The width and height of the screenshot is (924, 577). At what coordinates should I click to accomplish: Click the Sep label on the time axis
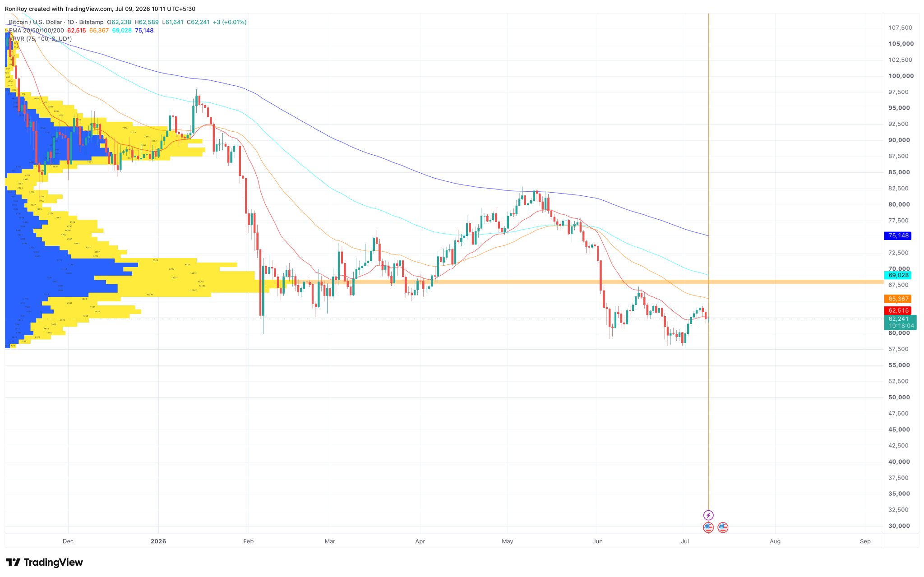click(865, 541)
